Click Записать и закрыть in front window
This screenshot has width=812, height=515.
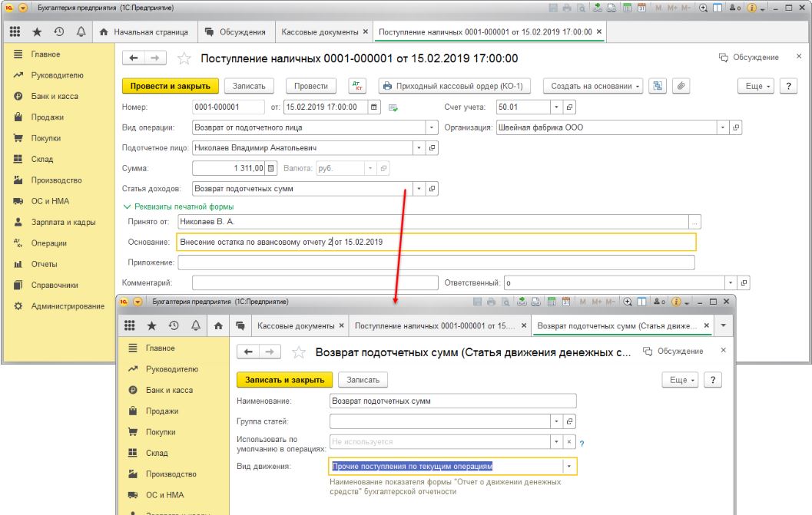[x=284, y=380]
